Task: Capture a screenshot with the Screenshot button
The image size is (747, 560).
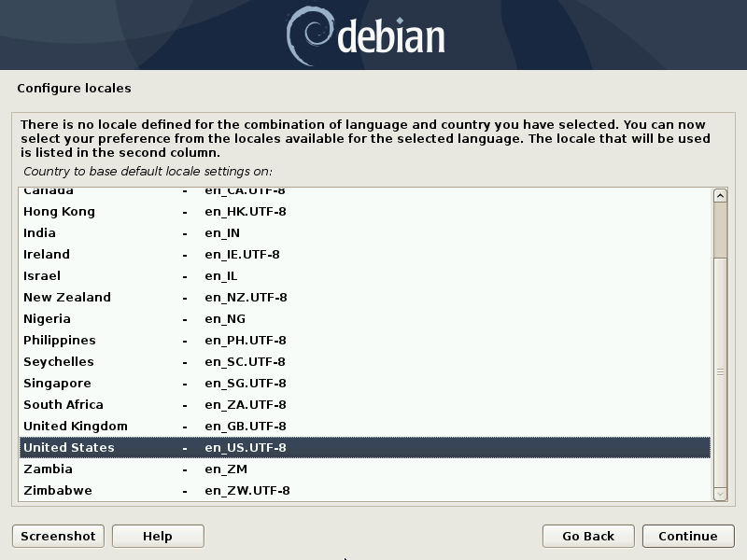Action: click(57, 536)
